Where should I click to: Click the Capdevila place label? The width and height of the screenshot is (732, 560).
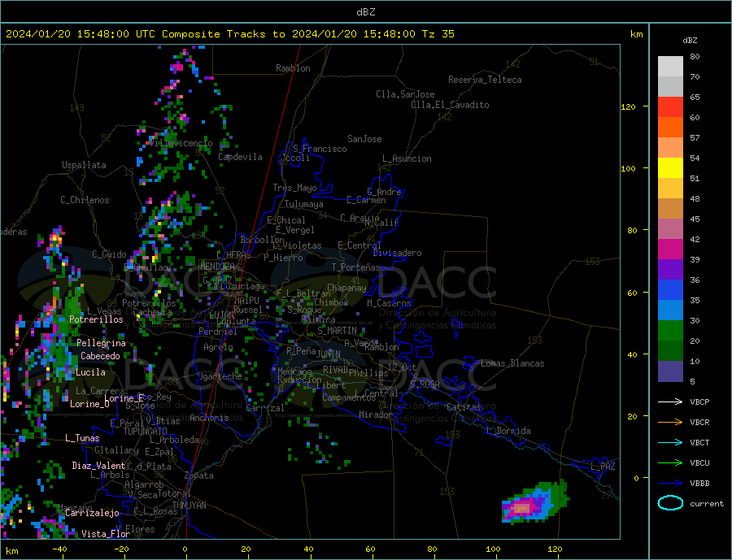tap(240, 157)
